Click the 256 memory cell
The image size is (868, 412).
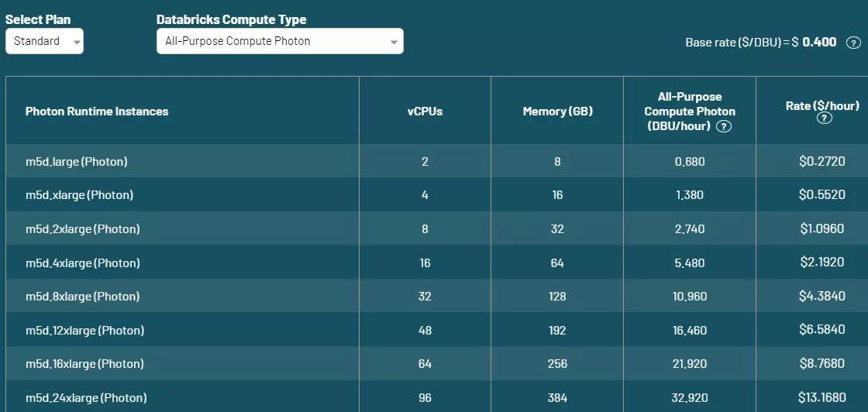coord(557,364)
